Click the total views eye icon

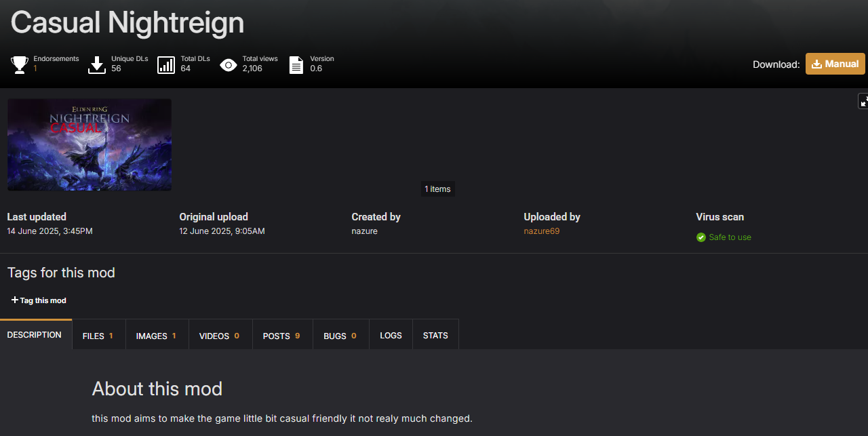click(229, 65)
